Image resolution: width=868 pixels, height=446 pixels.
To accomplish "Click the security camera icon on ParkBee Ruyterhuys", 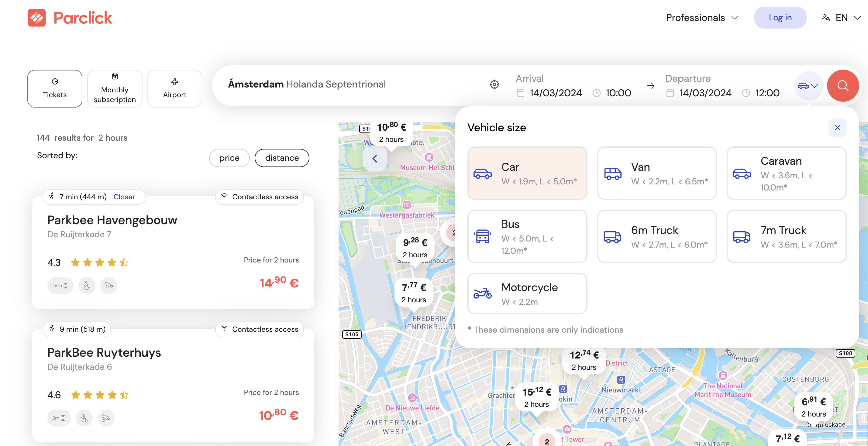I will [x=106, y=418].
